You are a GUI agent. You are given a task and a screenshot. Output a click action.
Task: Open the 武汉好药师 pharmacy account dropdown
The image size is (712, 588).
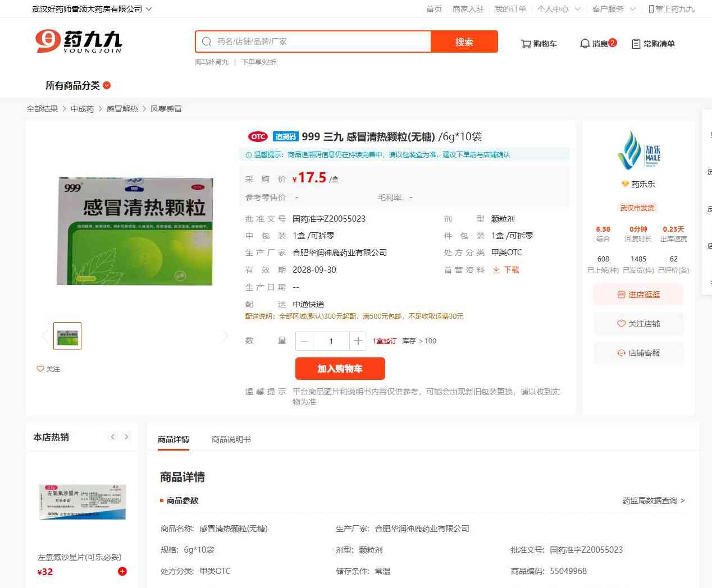[92, 9]
